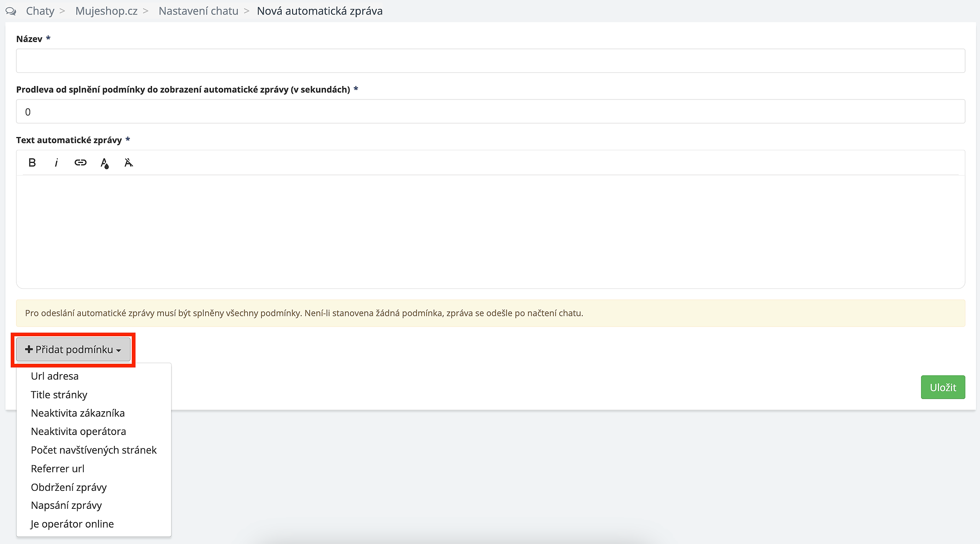Insert a link via editor toolbar
The width and height of the screenshot is (980, 544).
coord(80,163)
